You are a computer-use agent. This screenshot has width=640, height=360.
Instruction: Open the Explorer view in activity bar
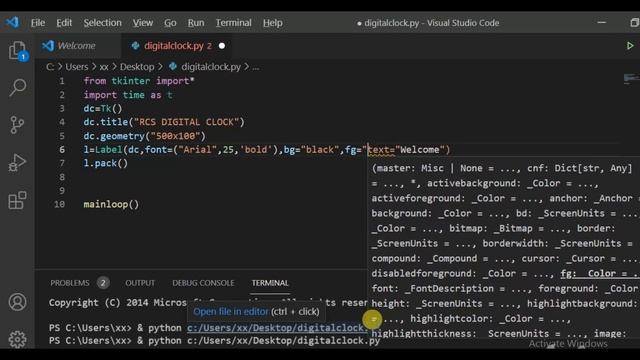[17, 51]
